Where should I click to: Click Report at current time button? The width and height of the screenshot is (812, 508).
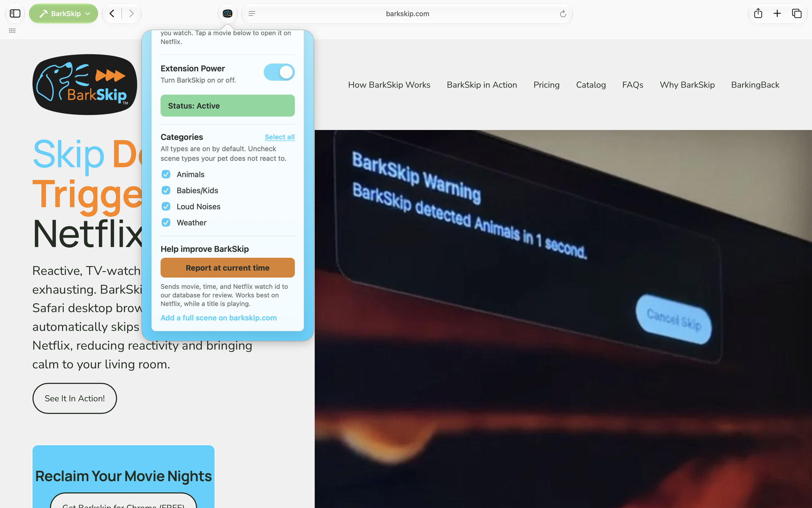228,268
